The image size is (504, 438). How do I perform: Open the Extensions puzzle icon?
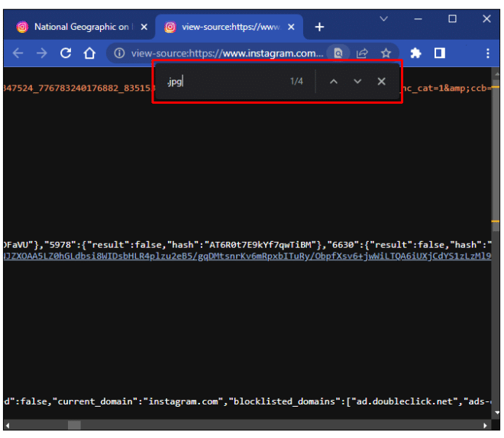tap(415, 53)
